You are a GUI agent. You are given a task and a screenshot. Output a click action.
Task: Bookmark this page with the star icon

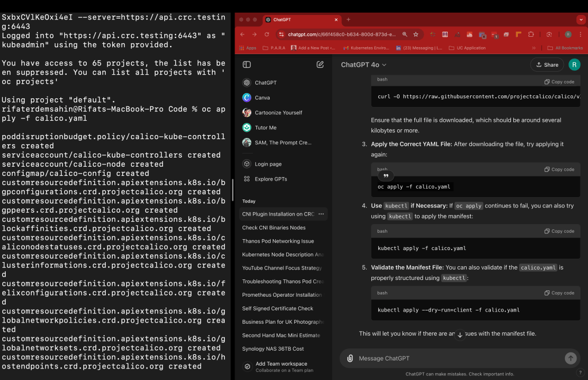pos(416,34)
